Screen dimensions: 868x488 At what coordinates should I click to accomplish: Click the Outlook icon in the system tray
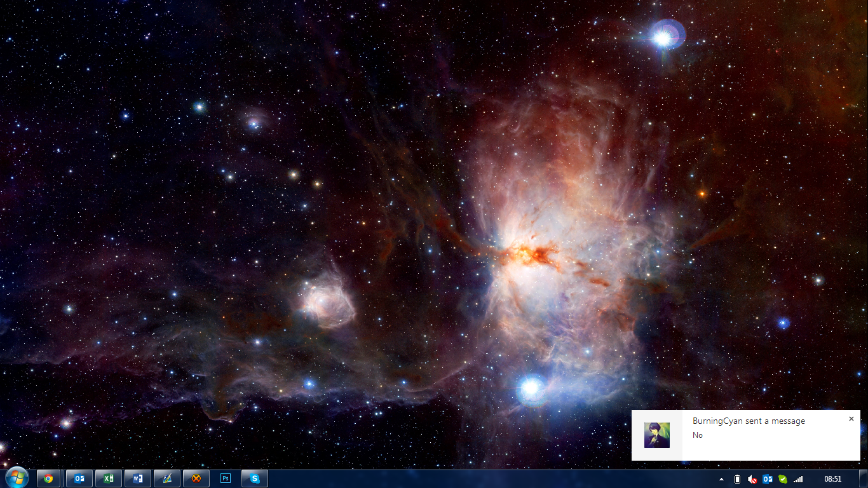tap(768, 479)
